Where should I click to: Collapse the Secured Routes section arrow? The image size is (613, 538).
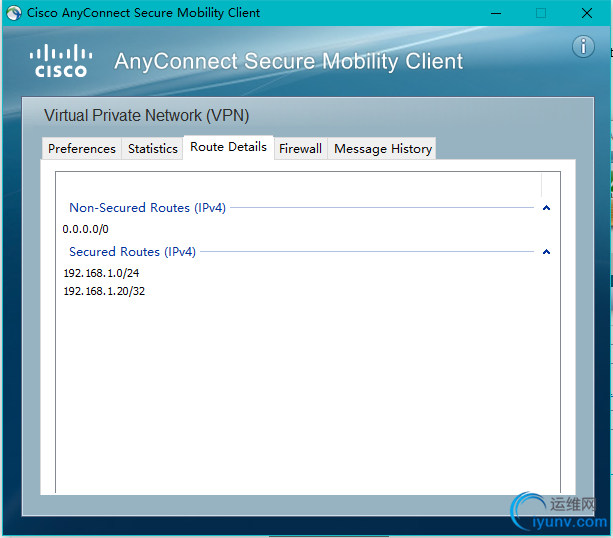point(546,252)
